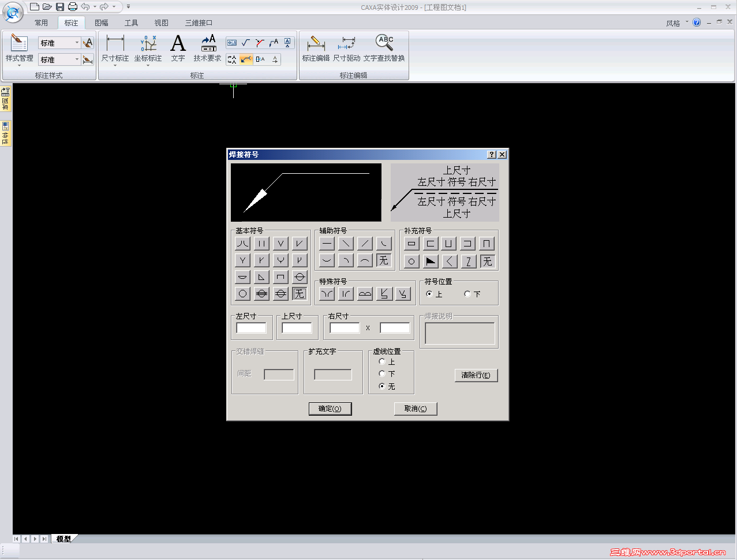This screenshot has width=737, height=560.
Task: Switch to the 三维接口 ribbon tab
Action: point(199,23)
